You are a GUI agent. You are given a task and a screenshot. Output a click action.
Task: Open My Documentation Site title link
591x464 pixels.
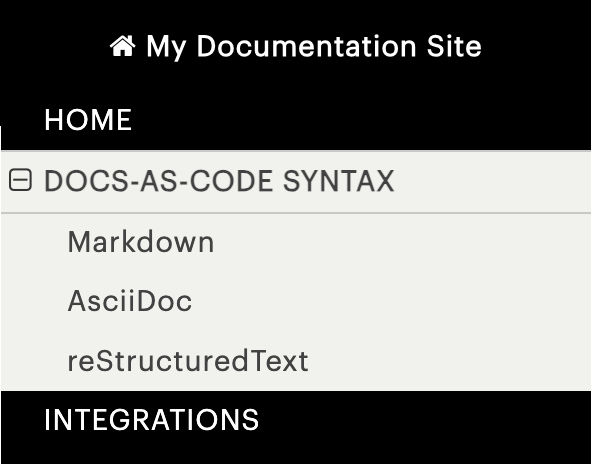click(296, 46)
